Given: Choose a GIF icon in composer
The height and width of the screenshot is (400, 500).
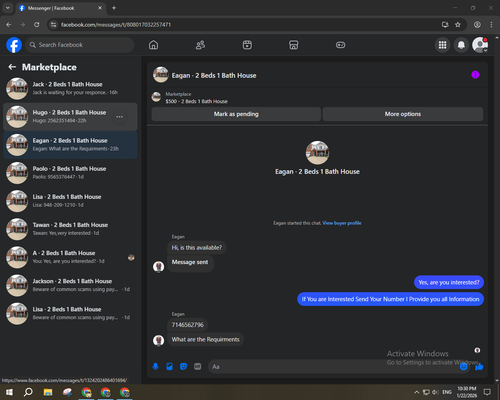Looking at the screenshot, I should click(x=197, y=367).
